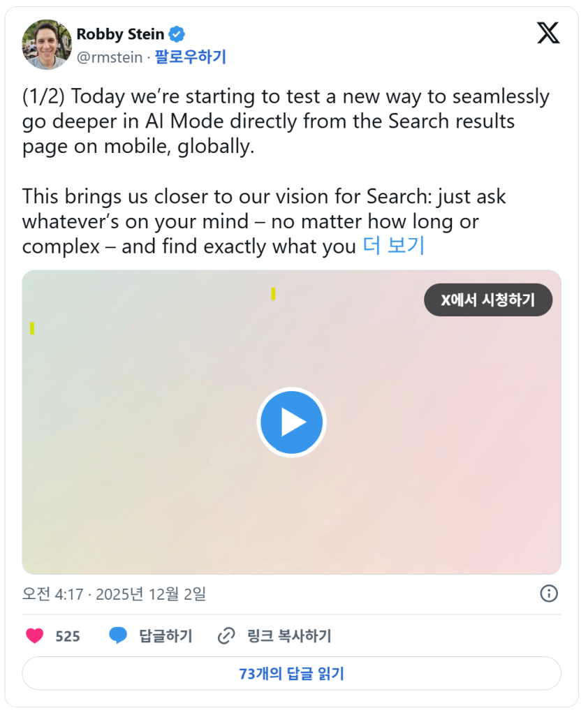Like the tweet with the heart icon
The image size is (588, 715).
[34, 636]
